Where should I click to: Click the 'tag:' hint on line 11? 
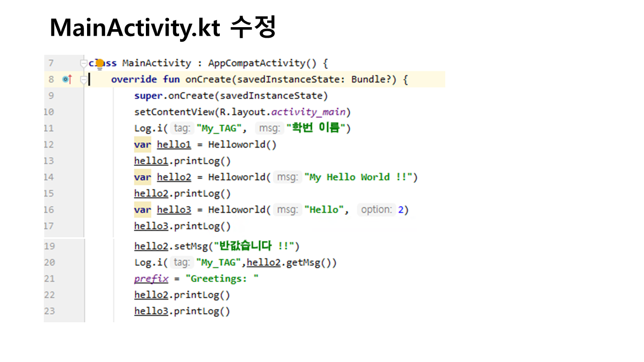click(182, 128)
